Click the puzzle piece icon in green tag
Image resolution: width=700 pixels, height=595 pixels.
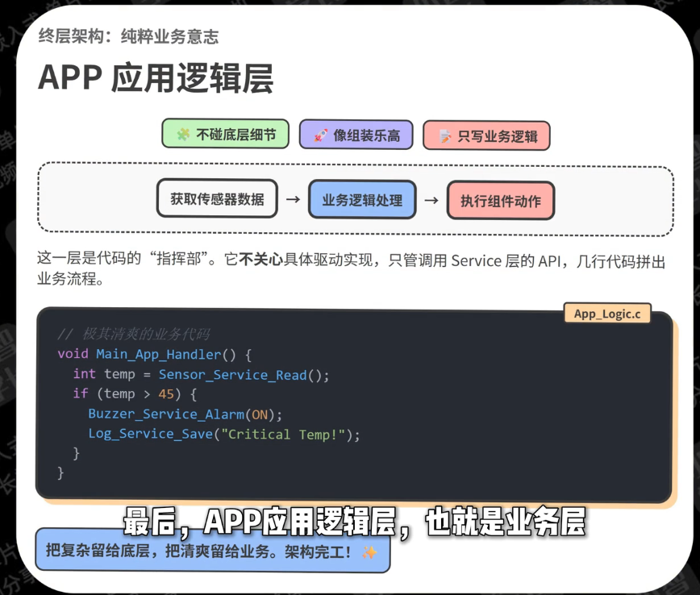(x=183, y=135)
